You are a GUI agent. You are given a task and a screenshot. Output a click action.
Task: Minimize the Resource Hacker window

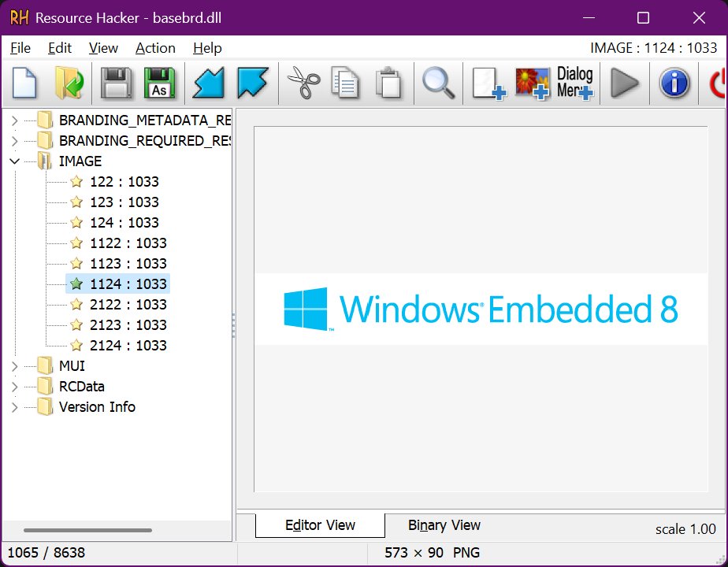tap(589, 17)
